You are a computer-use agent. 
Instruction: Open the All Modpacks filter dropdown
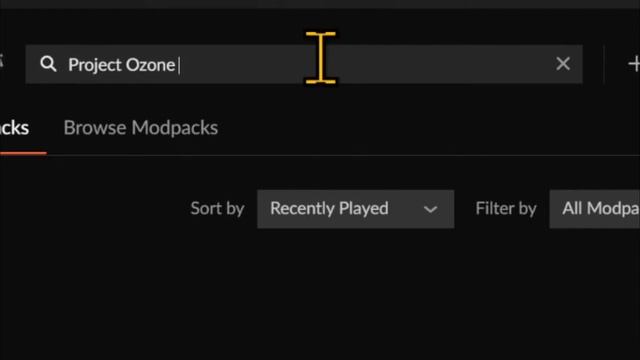click(595, 209)
